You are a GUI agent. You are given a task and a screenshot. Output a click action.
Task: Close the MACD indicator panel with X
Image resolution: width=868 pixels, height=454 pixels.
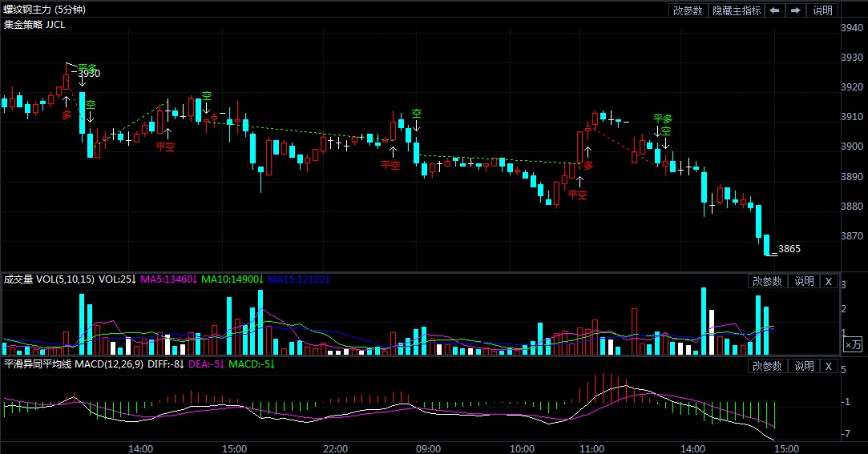pyautogui.click(x=829, y=366)
